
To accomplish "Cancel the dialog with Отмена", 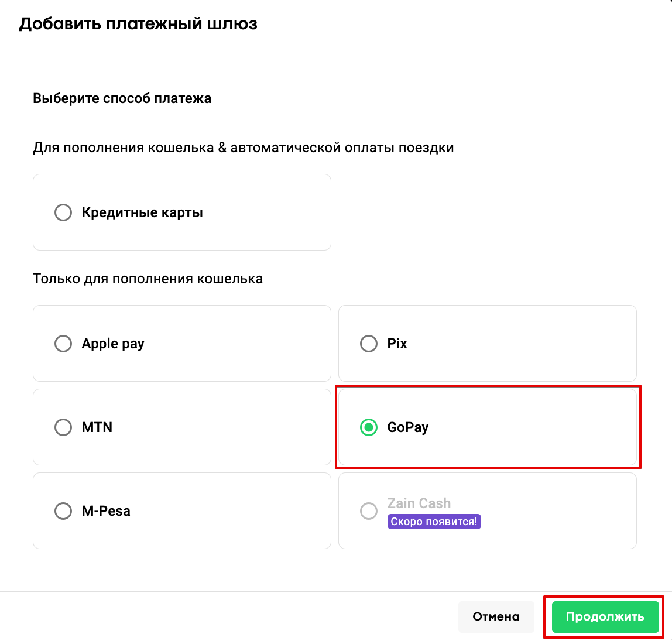I will pos(496,616).
